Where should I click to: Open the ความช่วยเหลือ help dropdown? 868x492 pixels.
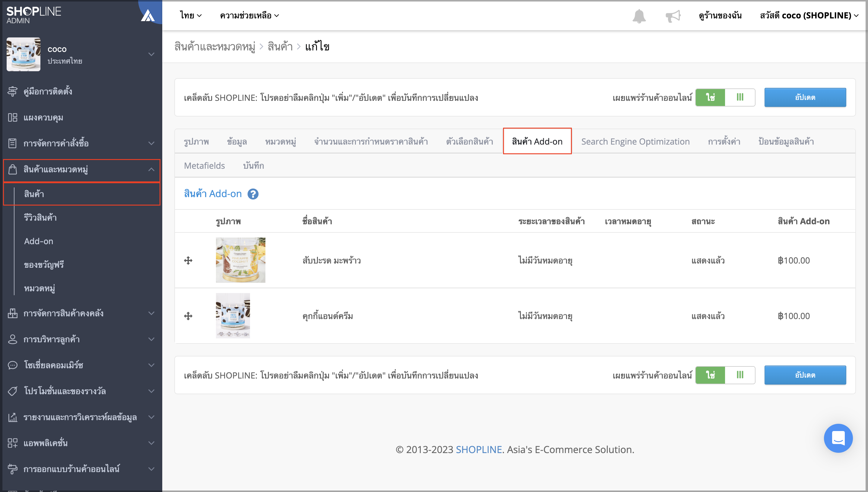pyautogui.click(x=249, y=15)
